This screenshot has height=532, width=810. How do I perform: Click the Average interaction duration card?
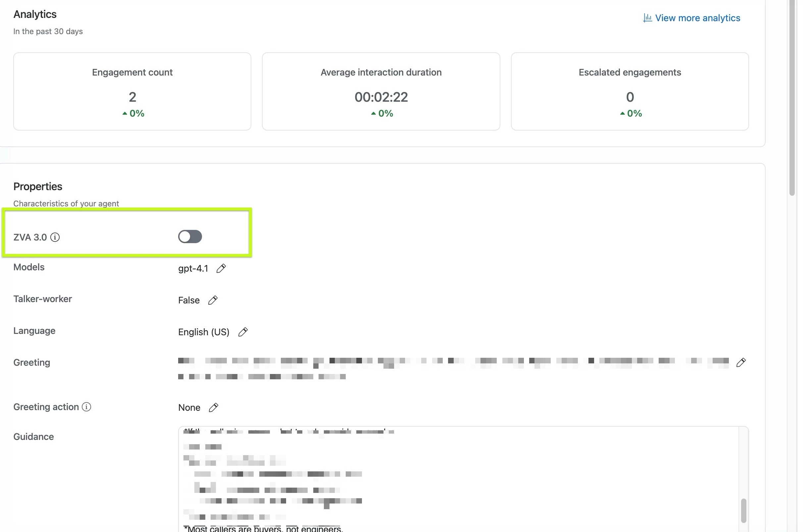click(x=381, y=91)
